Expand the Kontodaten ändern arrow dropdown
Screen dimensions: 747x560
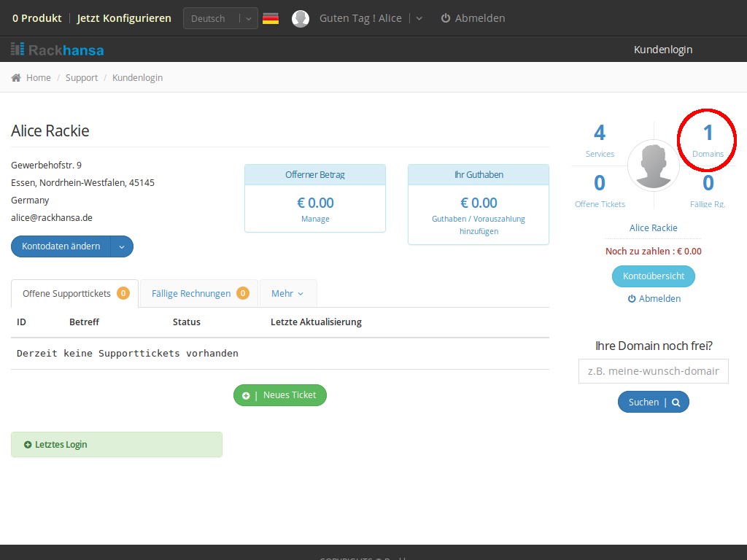122,246
